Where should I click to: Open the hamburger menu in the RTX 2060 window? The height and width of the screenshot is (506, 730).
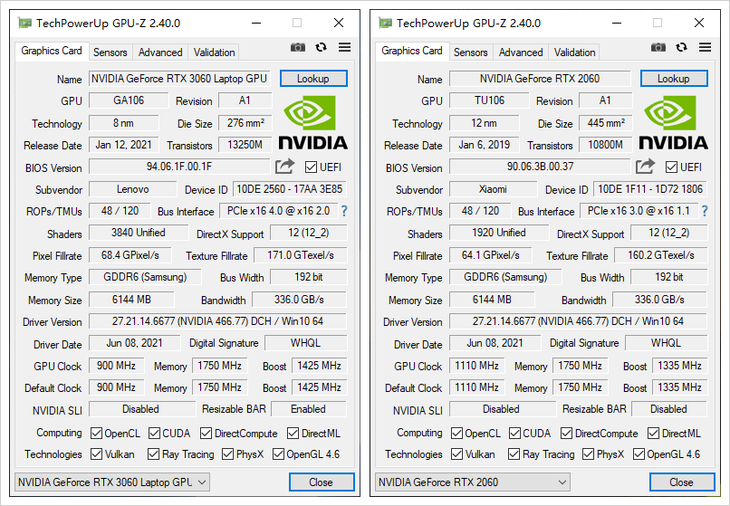point(705,47)
